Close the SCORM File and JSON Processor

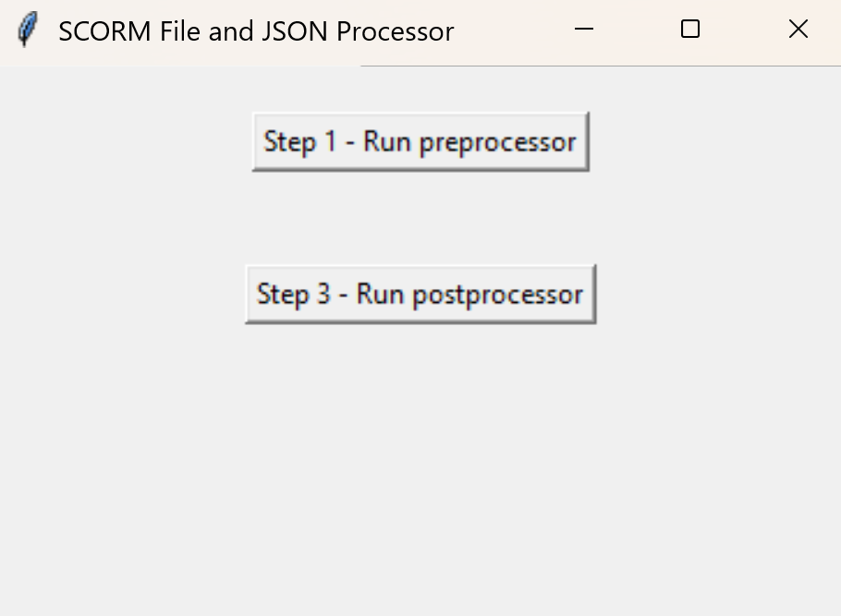click(x=798, y=30)
